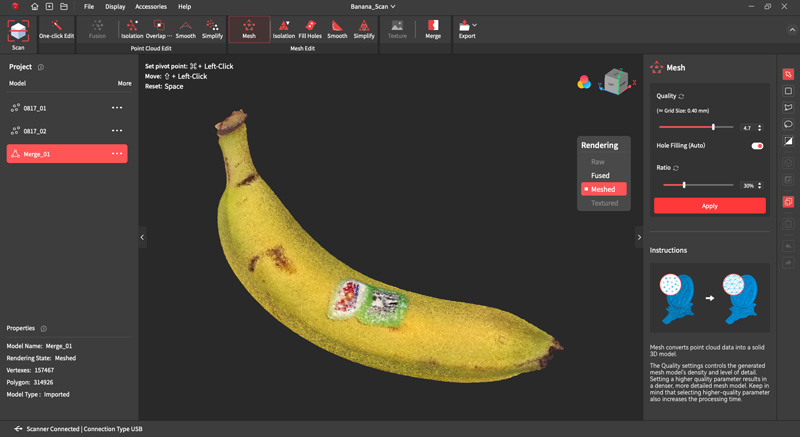Open options menu for Merge_01
The image size is (800, 437).
click(x=117, y=153)
